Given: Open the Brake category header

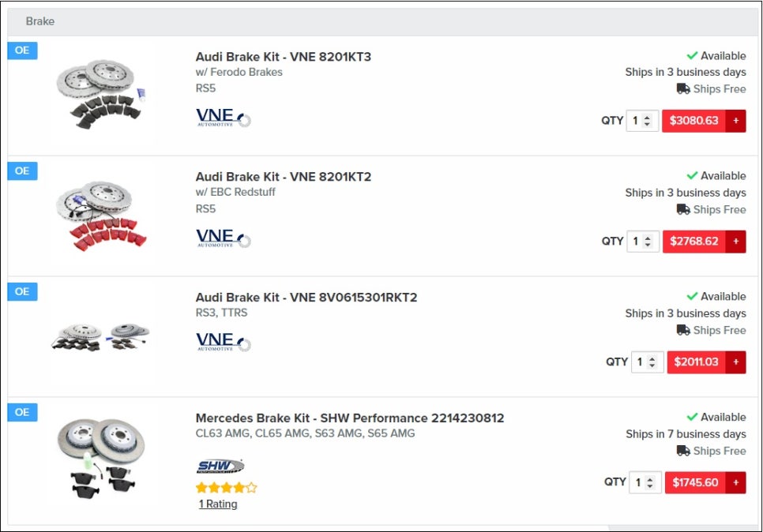Looking at the screenshot, I should click(x=40, y=21).
